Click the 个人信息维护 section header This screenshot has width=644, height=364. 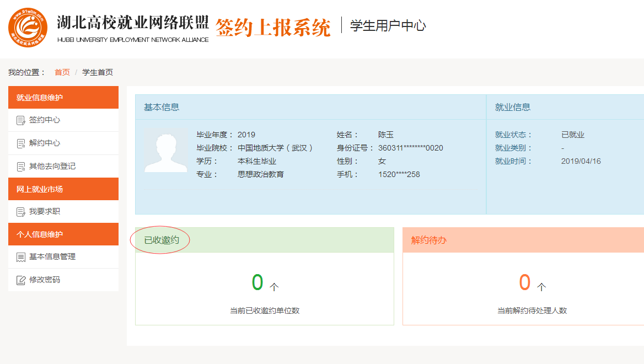(x=40, y=234)
